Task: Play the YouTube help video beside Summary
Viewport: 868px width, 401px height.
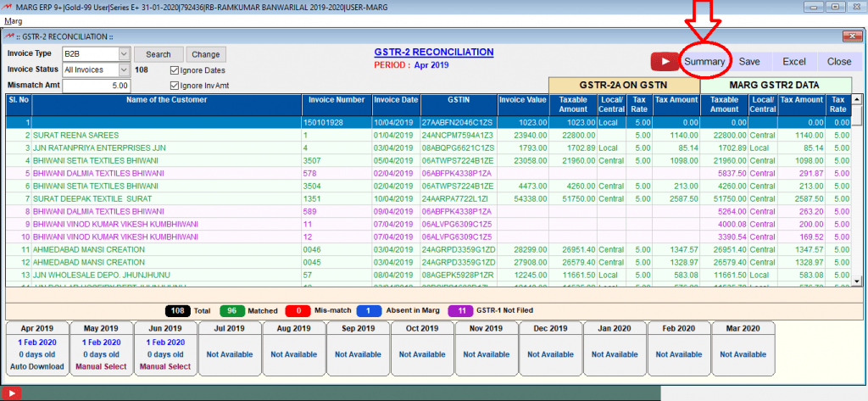Action: click(665, 62)
